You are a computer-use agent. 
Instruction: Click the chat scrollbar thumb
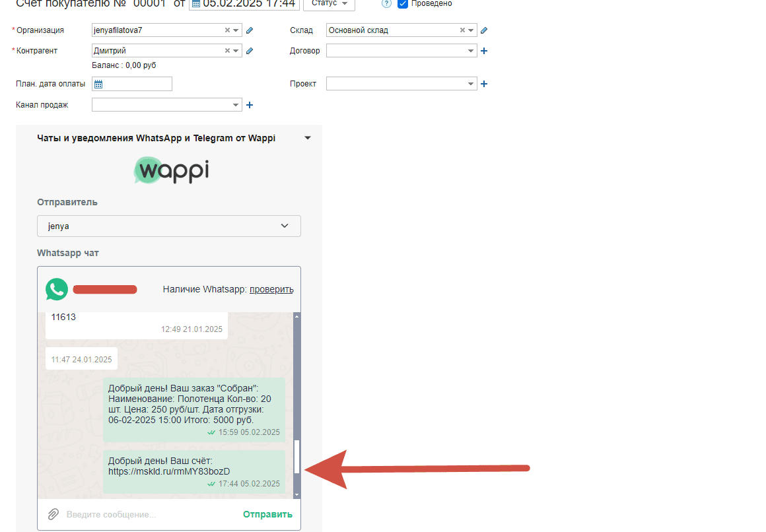(296, 455)
